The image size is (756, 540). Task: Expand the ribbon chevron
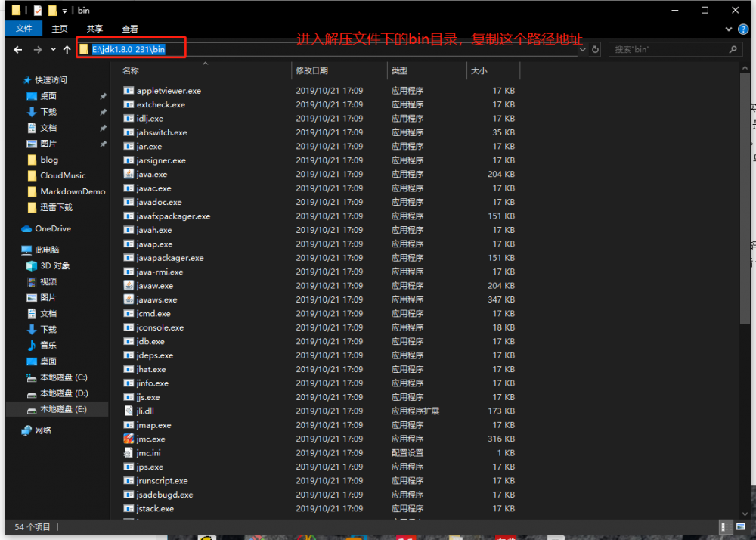pyautogui.click(x=729, y=29)
